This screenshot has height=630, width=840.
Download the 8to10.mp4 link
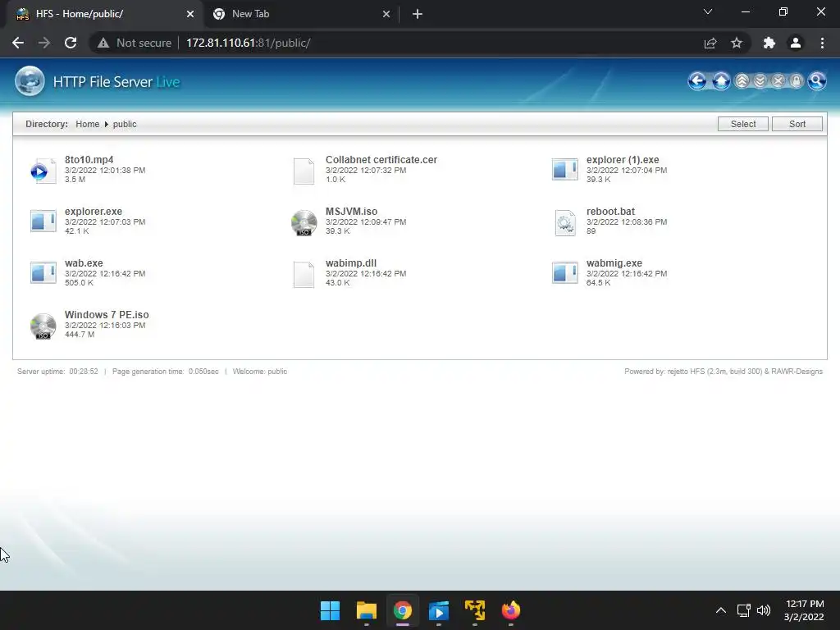(x=89, y=160)
